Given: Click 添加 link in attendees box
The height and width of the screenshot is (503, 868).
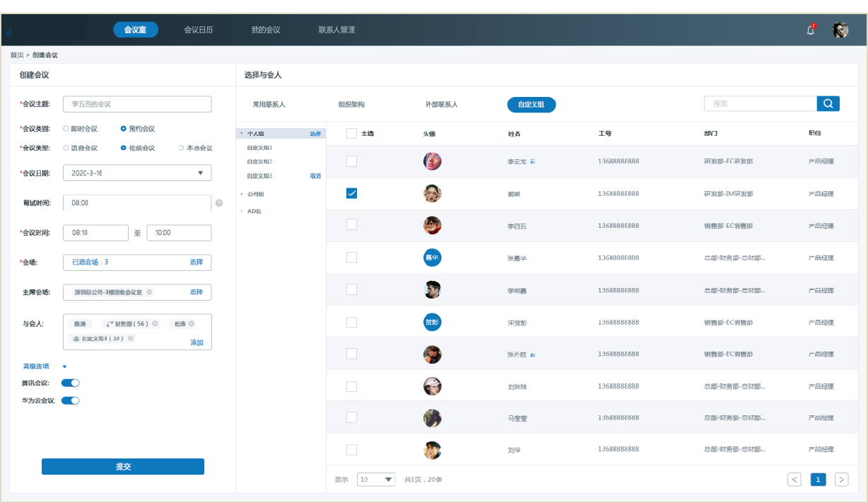Looking at the screenshot, I should pyautogui.click(x=197, y=342).
